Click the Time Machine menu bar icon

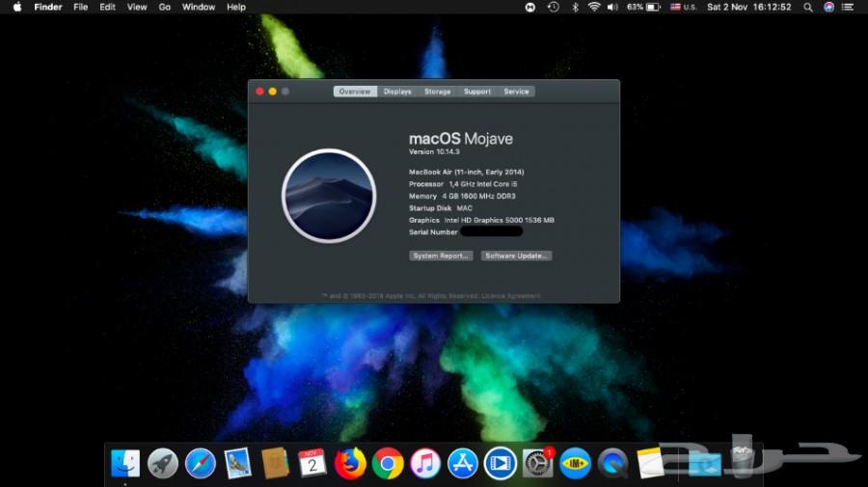[553, 7]
